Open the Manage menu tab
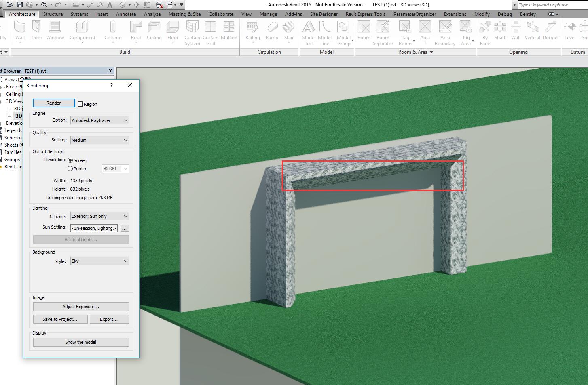 pyautogui.click(x=268, y=14)
